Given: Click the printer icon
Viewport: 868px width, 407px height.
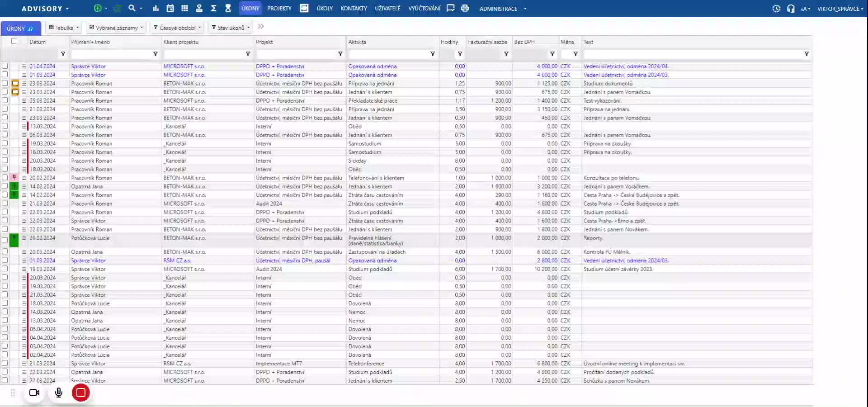Looking at the screenshot, I should (x=465, y=8).
